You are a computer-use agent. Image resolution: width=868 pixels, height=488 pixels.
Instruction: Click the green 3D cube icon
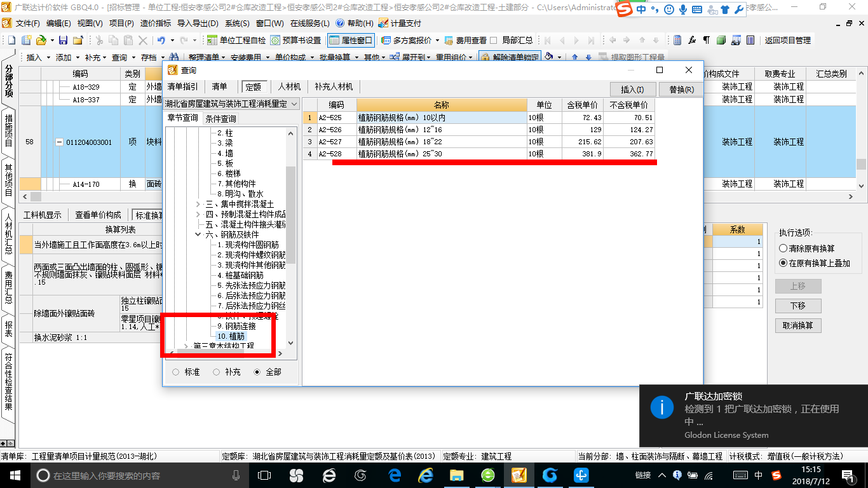721,40
